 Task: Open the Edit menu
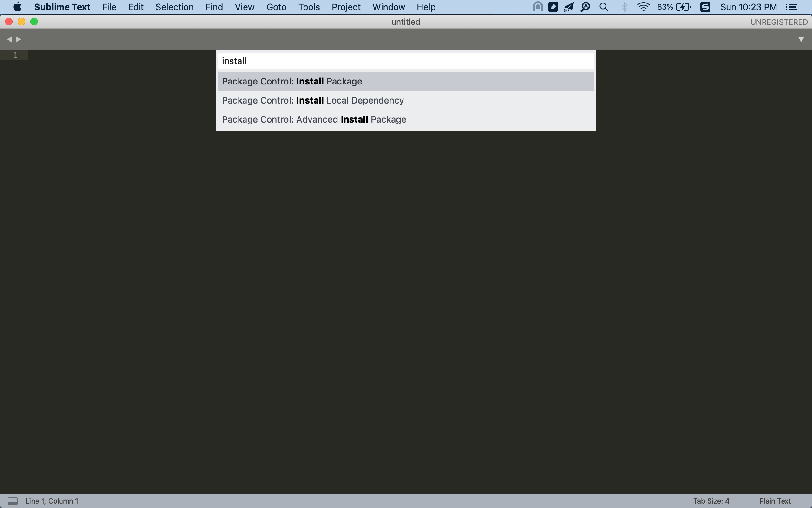point(136,7)
